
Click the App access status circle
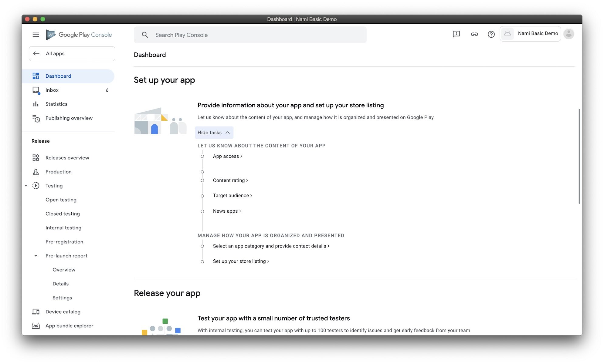[202, 157]
